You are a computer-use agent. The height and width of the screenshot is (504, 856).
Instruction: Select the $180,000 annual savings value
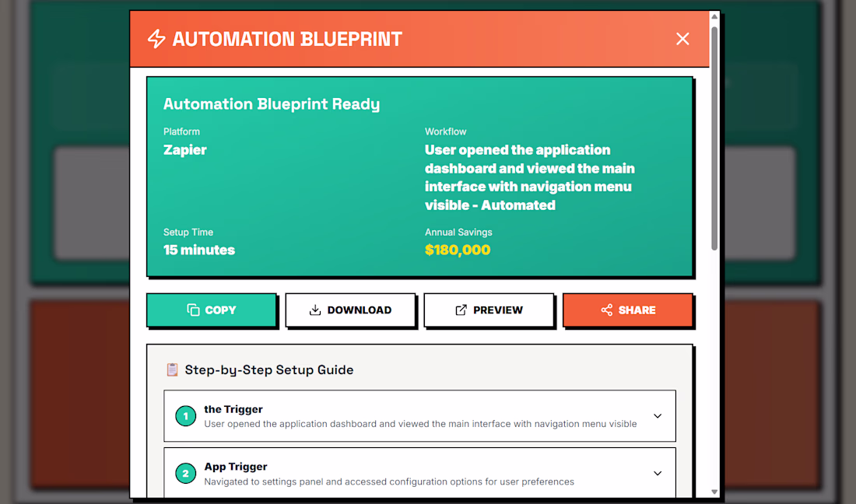[458, 250]
